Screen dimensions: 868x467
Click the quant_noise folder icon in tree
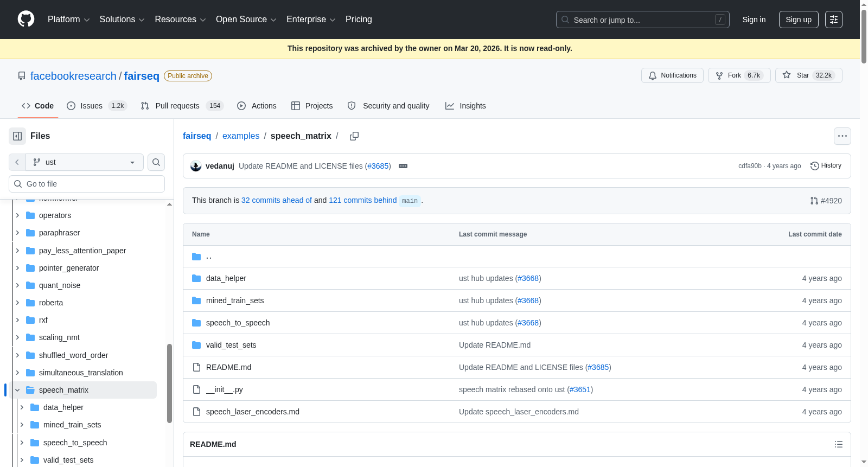(30, 285)
